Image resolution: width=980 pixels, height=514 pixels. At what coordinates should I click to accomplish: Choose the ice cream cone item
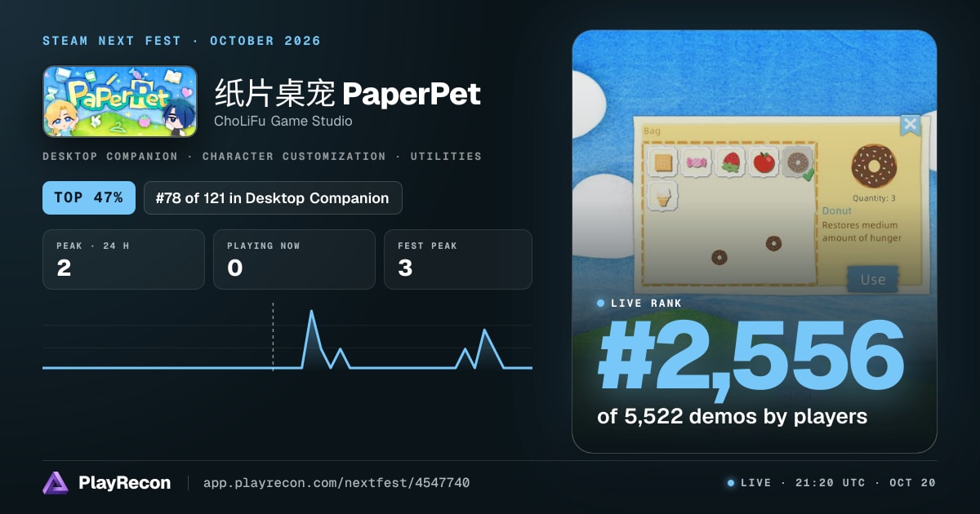pyautogui.click(x=663, y=197)
